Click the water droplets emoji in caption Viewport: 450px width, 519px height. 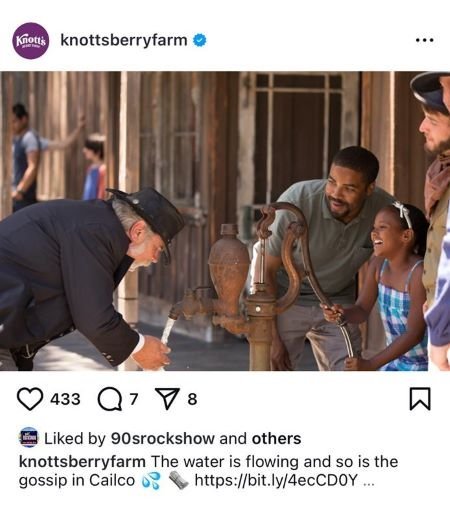tap(151, 481)
